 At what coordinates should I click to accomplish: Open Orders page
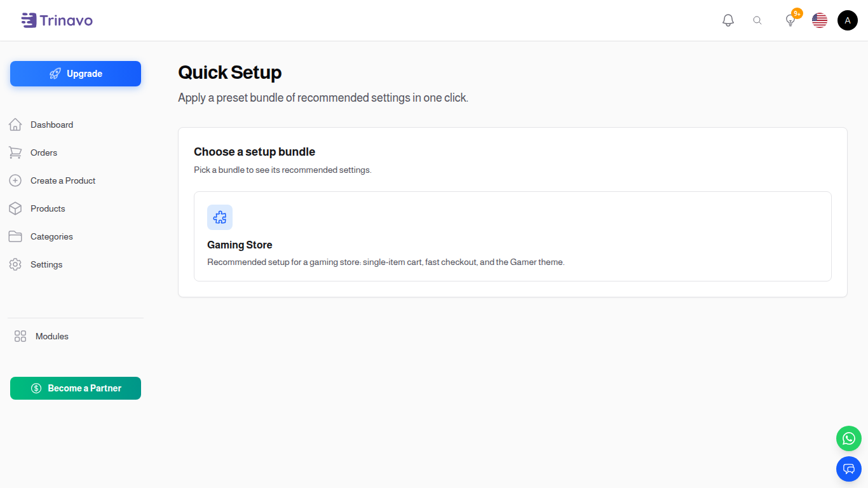[x=44, y=152]
